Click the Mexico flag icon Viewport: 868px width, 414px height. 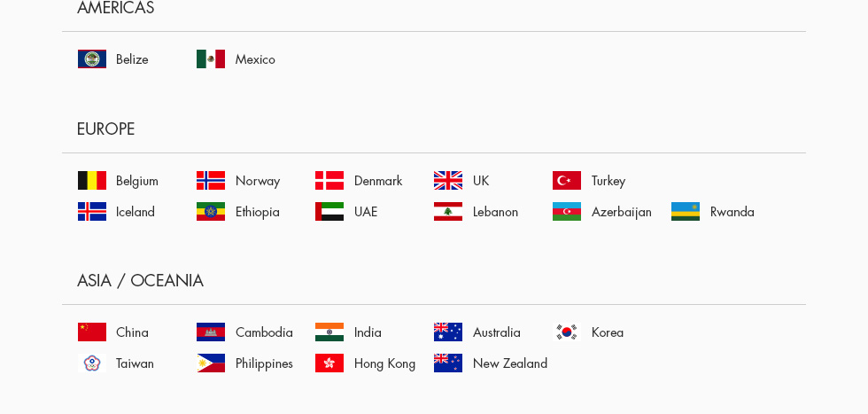point(211,59)
